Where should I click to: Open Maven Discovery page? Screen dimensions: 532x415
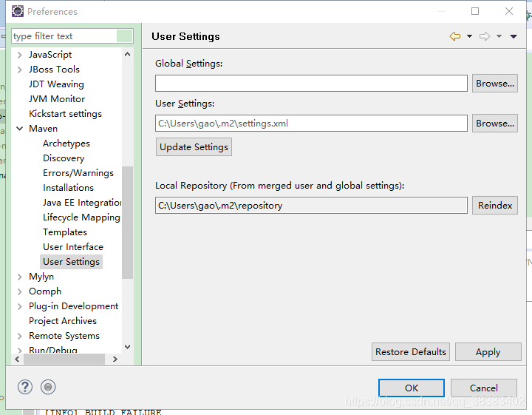64,158
